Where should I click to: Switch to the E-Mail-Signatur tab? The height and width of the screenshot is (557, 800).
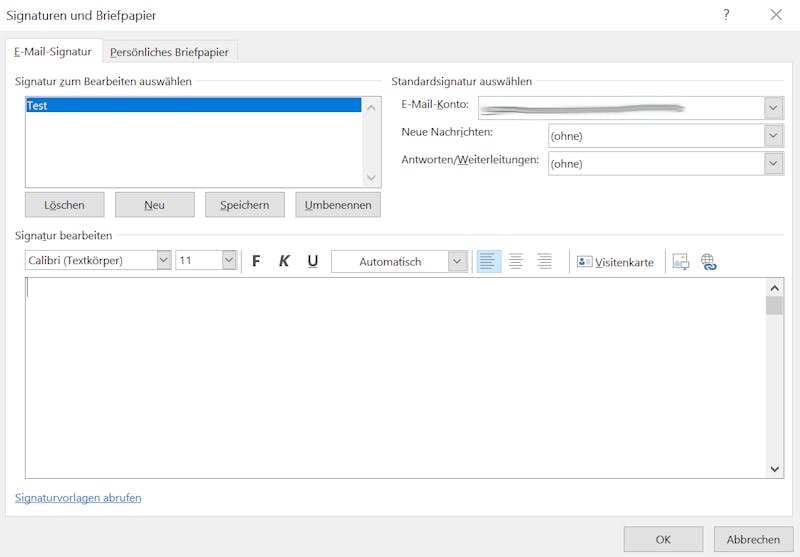coord(53,52)
